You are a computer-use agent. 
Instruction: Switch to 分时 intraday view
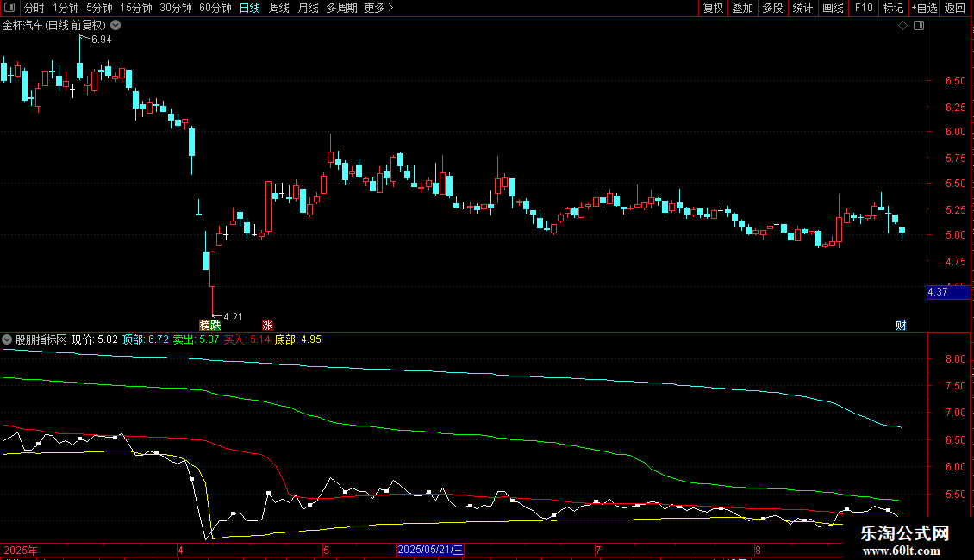(x=34, y=8)
